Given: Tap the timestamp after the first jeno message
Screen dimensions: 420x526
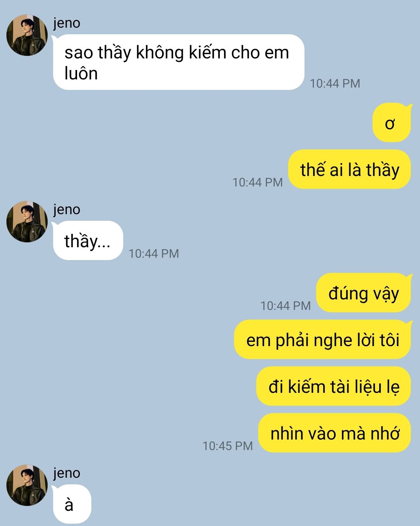Looking at the screenshot, I should click(335, 83).
